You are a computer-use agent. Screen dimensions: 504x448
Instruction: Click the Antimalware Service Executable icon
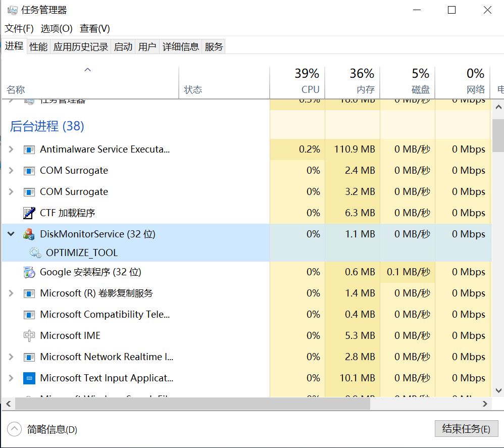(29, 150)
